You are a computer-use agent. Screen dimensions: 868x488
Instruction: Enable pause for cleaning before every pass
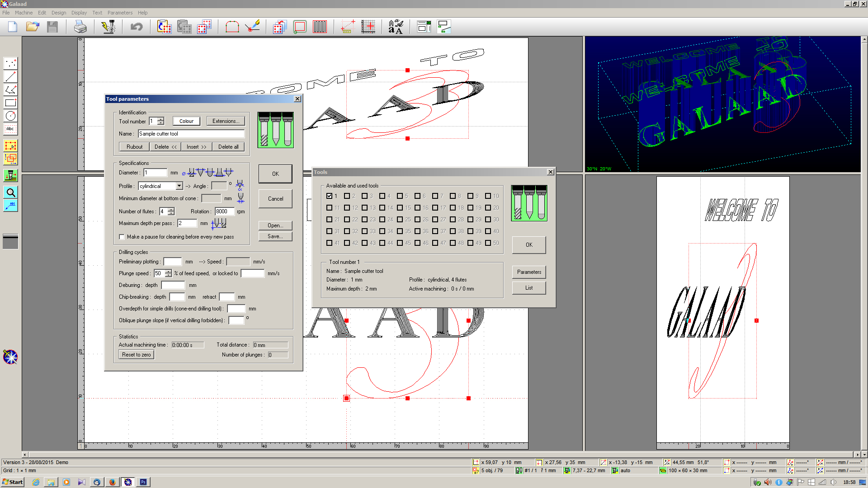(x=122, y=237)
